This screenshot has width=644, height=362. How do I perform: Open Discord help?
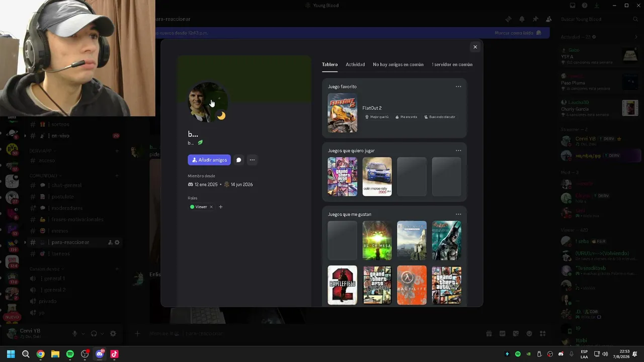point(585,6)
